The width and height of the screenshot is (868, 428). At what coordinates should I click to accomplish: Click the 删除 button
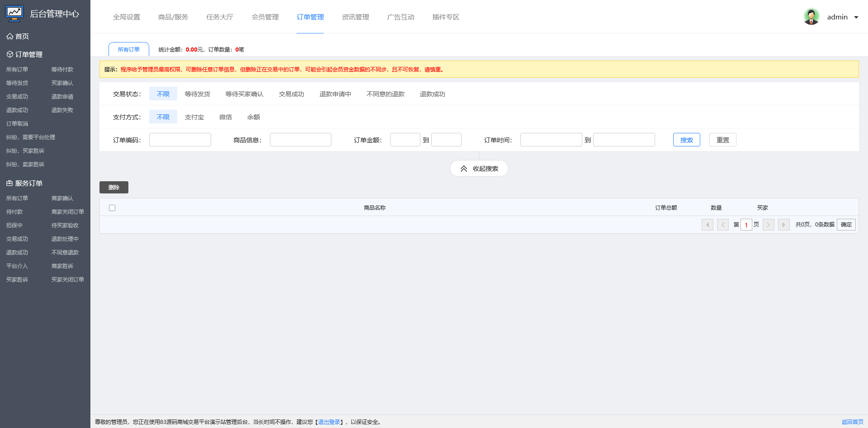tap(114, 187)
